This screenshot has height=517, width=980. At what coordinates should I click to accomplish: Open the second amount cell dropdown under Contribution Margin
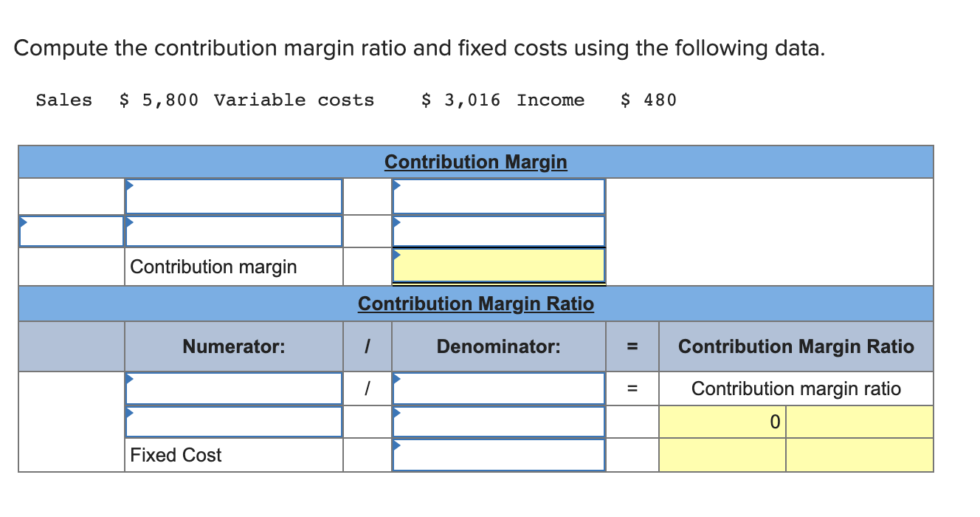[498, 230]
